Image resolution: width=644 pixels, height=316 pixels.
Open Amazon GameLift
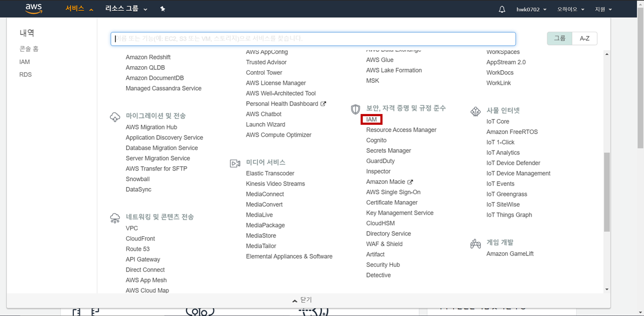tap(510, 253)
